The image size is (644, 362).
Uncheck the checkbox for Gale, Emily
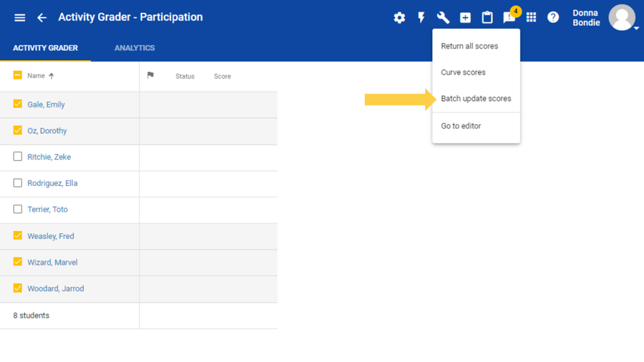click(18, 104)
